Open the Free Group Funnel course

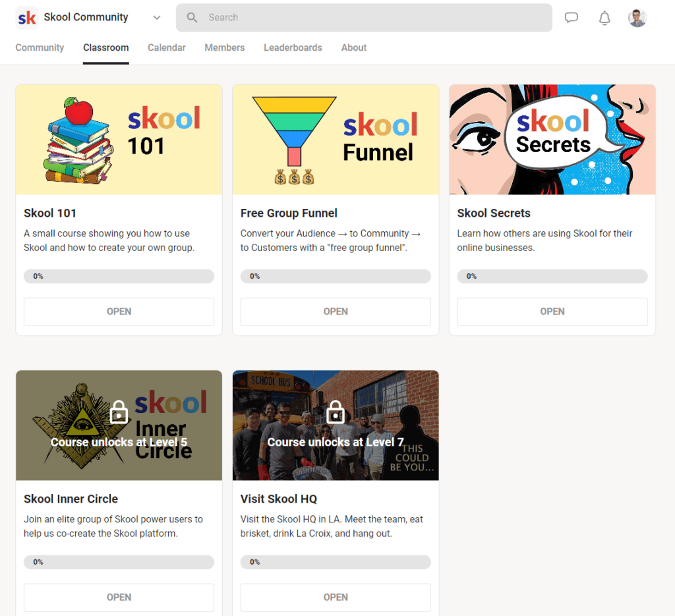[336, 311]
